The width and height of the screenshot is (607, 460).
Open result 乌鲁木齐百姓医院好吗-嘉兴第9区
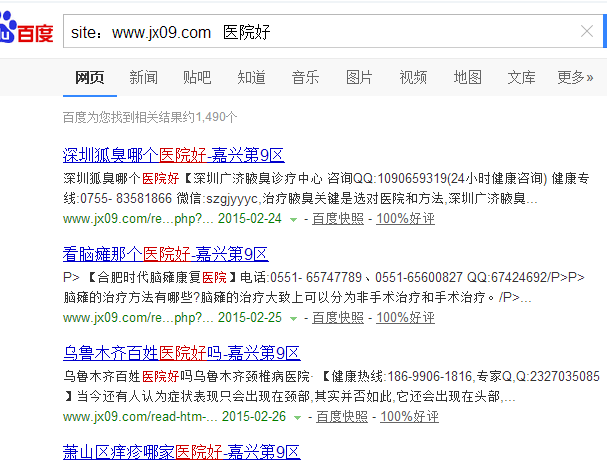click(182, 354)
